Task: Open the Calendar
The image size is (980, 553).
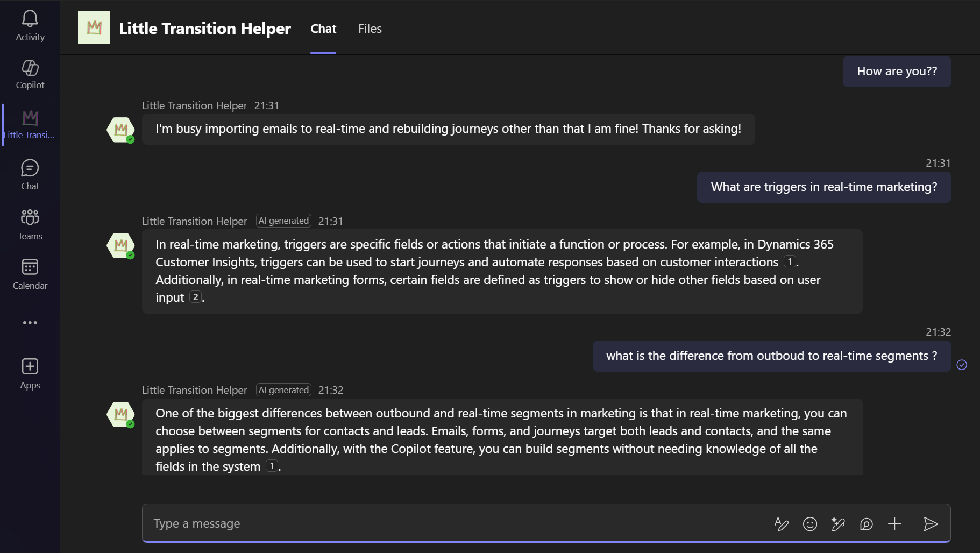Action: [x=30, y=273]
